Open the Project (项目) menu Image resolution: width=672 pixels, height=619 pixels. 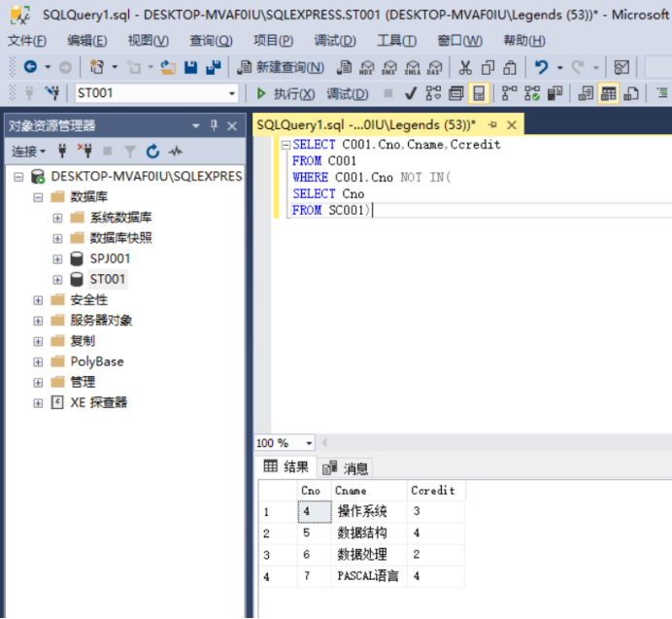pyautogui.click(x=273, y=41)
